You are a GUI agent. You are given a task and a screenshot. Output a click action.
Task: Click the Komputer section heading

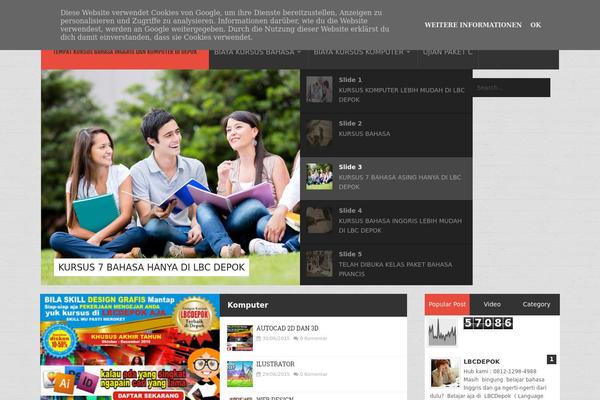click(x=248, y=305)
